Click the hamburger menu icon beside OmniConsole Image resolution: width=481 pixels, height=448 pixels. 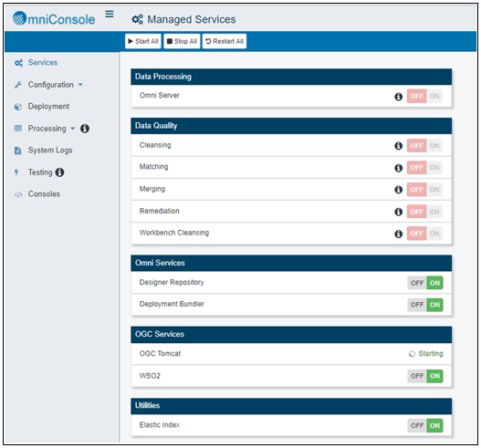[x=110, y=14]
